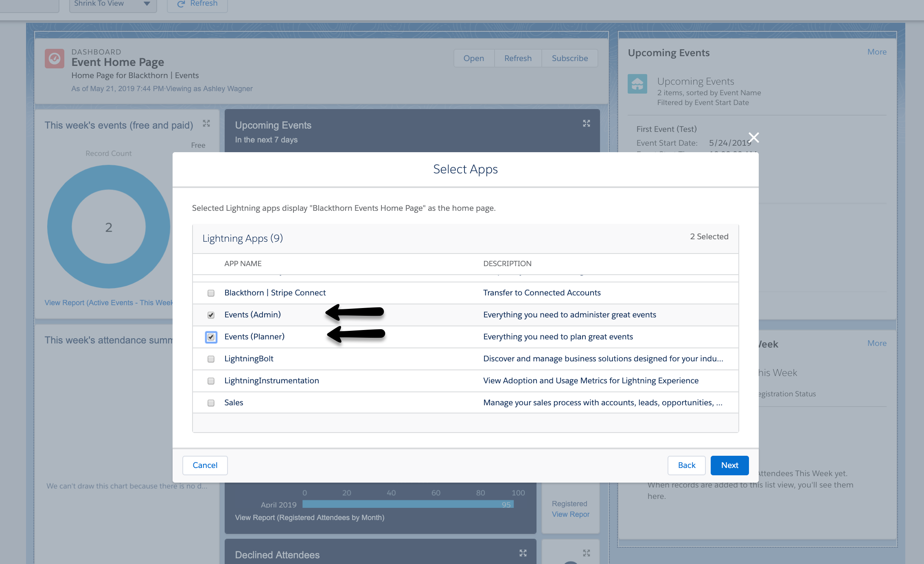The width and height of the screenshot is (924, 564).
Task: Check the LightningBolt checkbox
Action: [211, 359]
